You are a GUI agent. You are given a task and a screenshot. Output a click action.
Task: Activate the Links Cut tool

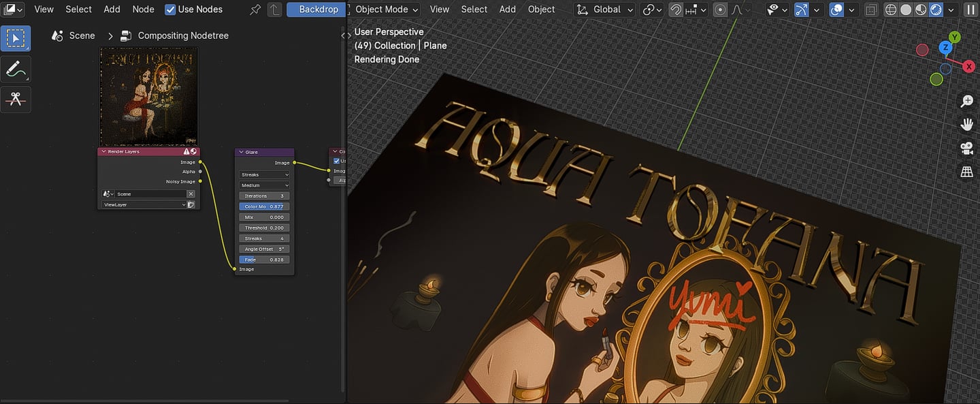16,99
